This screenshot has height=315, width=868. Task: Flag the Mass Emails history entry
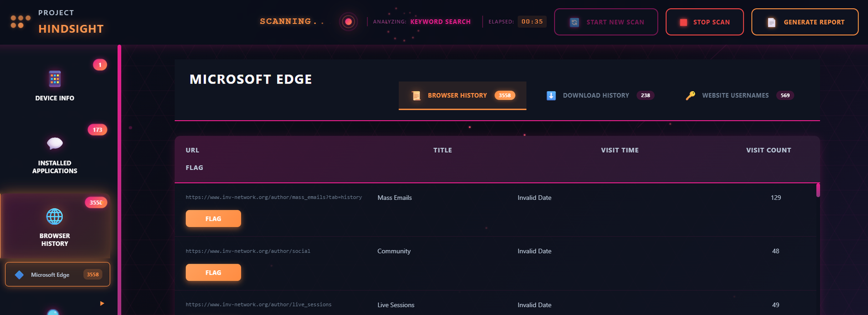[213, 219]
